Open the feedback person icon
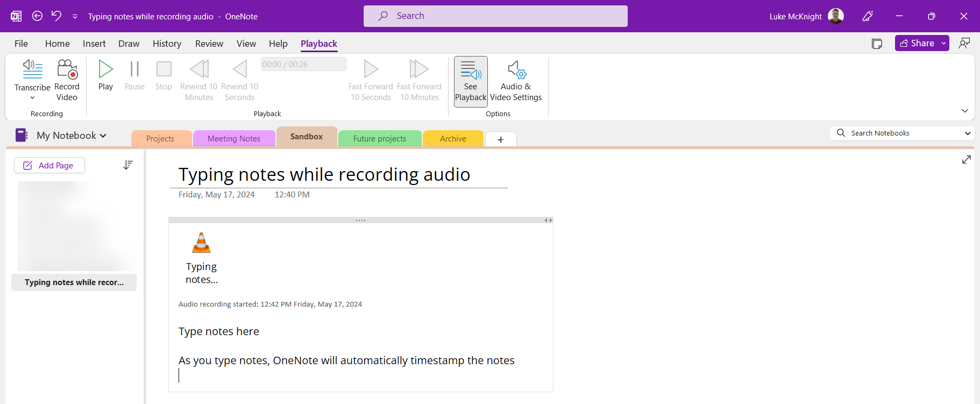Screen dimensions: 980x404 [x=964, y=43]
